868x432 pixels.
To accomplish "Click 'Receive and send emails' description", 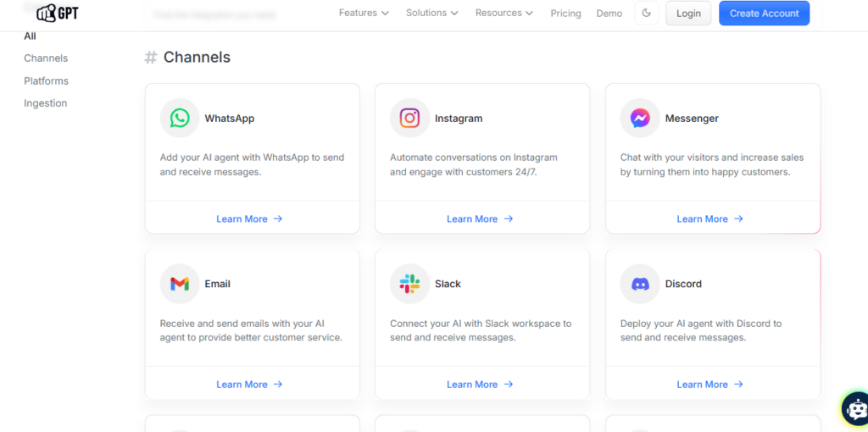I will [x=251, y=330].
